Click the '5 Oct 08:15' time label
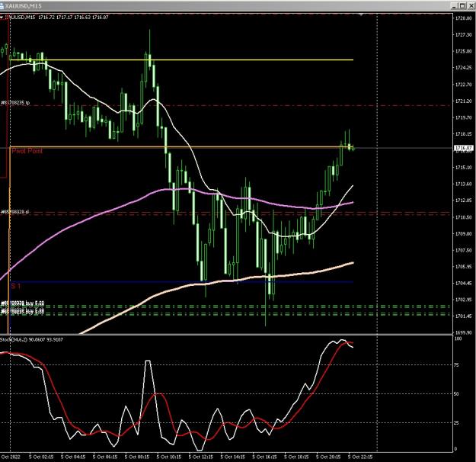Screen dimensions: 476x462 [137, 457]
